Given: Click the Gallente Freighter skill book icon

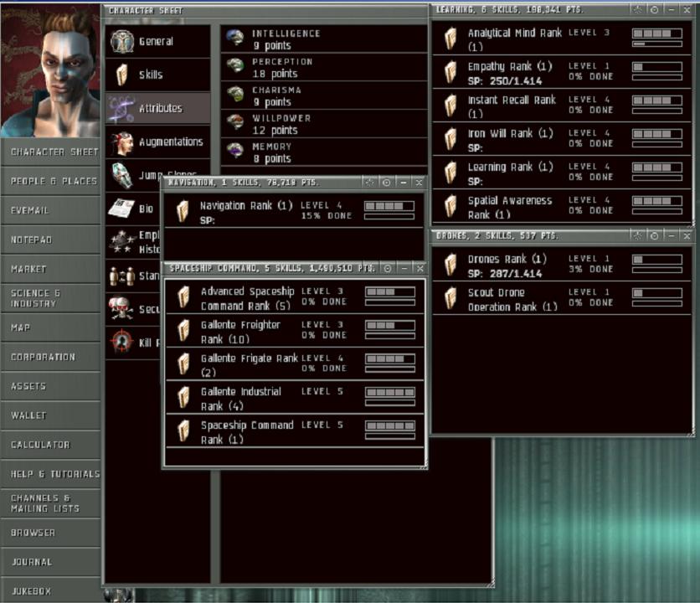Looking at the screenshot, I should 183,331.
